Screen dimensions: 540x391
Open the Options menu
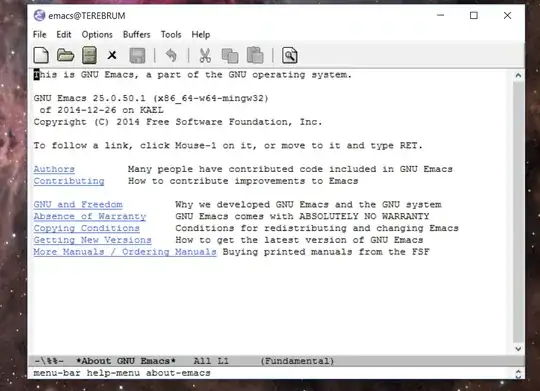click(x=97, y=35)
